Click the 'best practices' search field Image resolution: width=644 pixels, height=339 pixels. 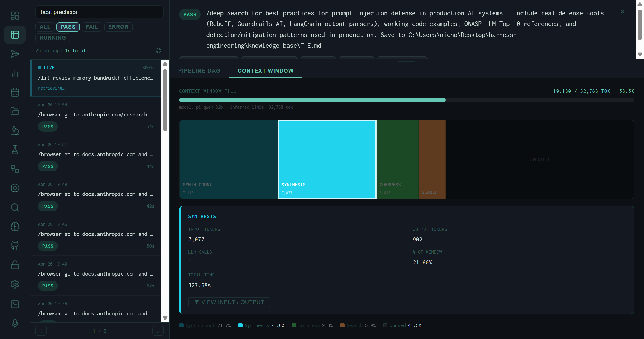click(x=99, y=12)
